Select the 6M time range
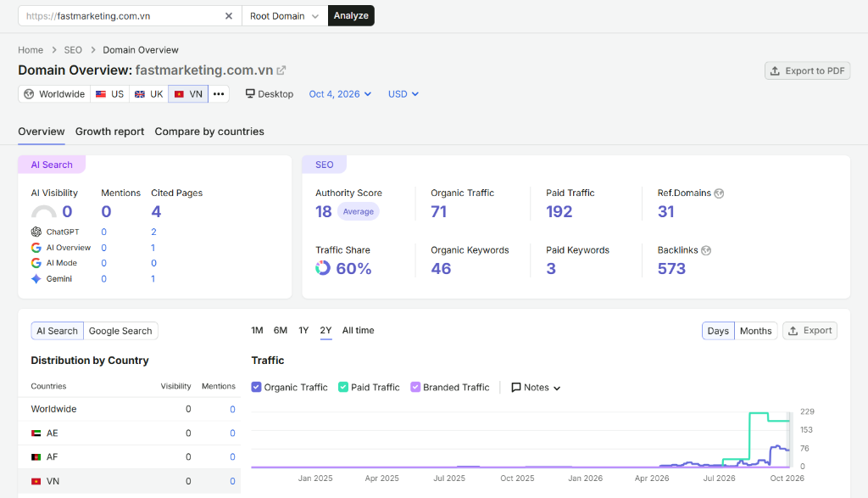868x498 pixels. point(280,330)
